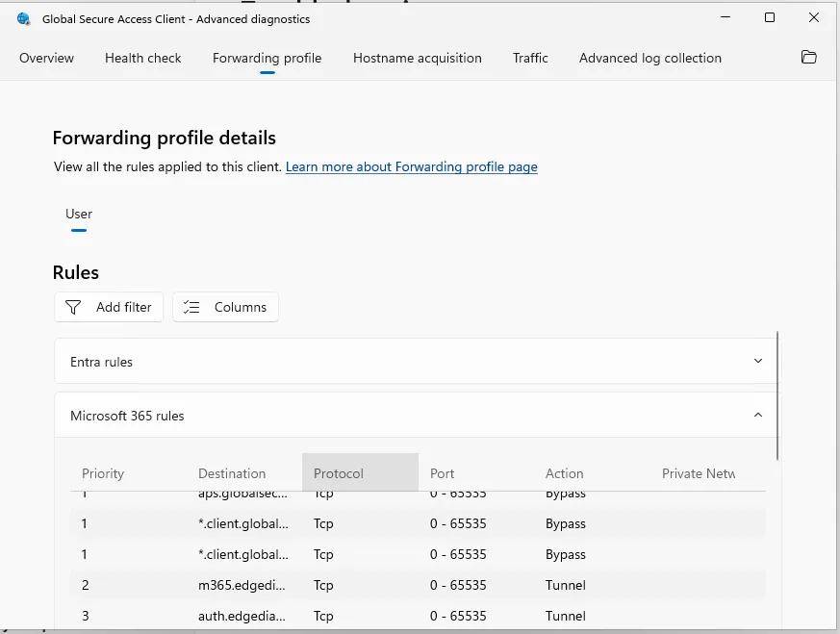The image size is (840, 634).
Task: Sort by the Destination column header
Action: 232,473
